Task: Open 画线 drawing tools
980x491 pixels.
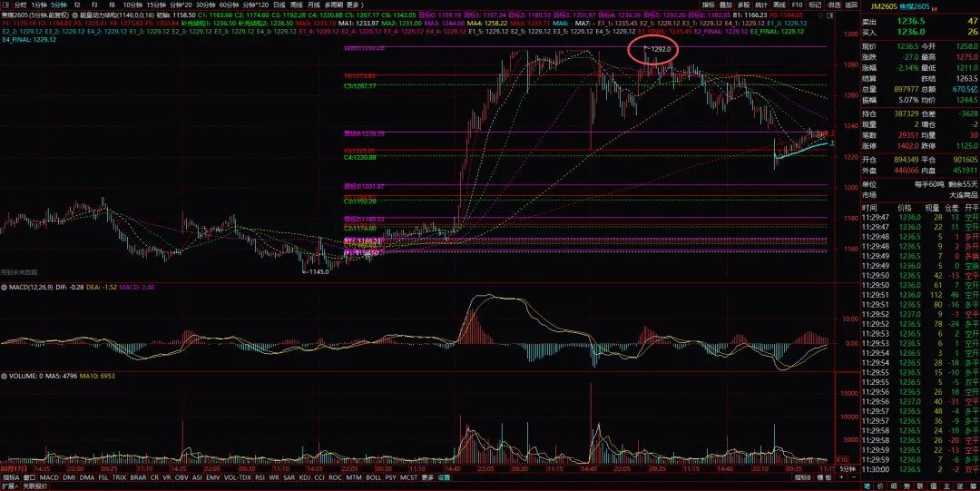Action: (779, 5)
